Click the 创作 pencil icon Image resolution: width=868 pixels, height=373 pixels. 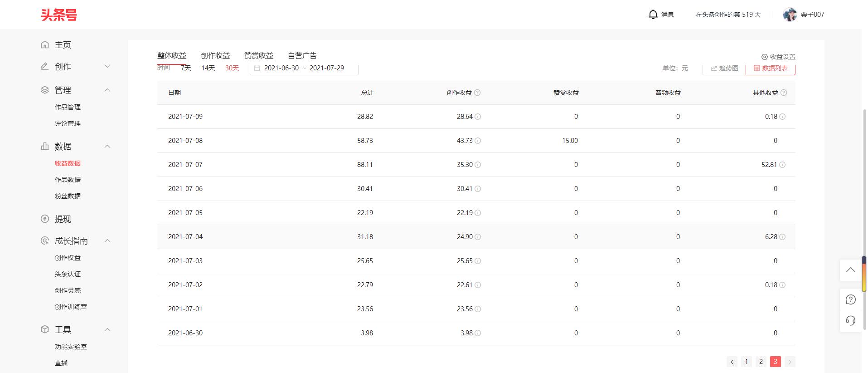pos(44,66)
